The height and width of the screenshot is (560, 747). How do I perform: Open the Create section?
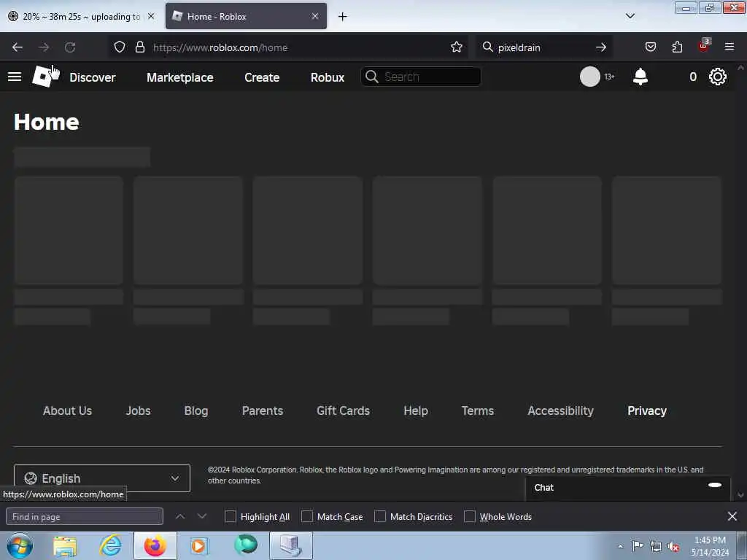pos(262,77)
